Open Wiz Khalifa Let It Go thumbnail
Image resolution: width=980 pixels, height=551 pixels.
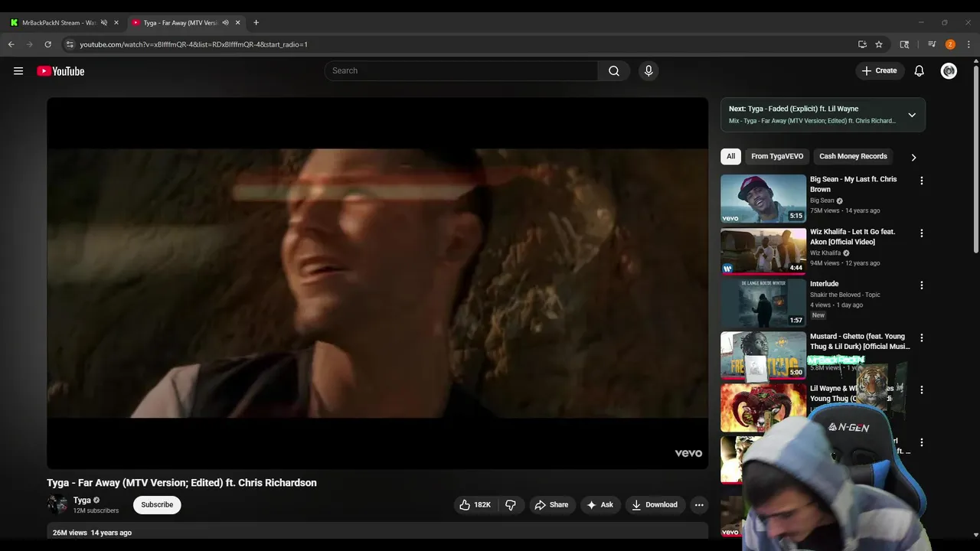(x=763, y=251)
